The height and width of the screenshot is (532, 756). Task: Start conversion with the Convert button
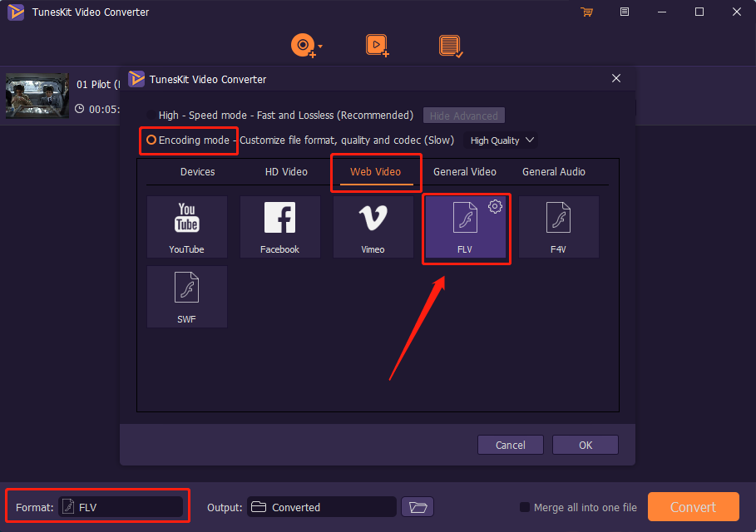click(694, 507)
